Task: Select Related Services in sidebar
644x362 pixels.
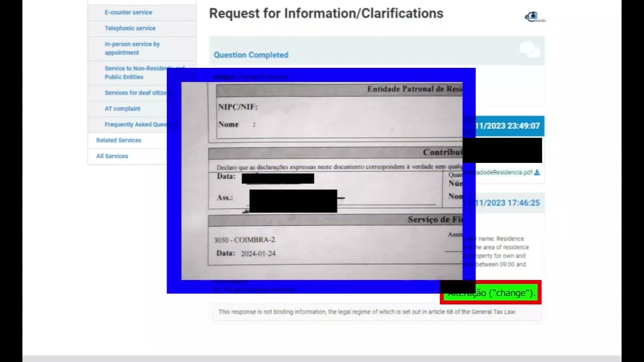Action: [119, 140]
